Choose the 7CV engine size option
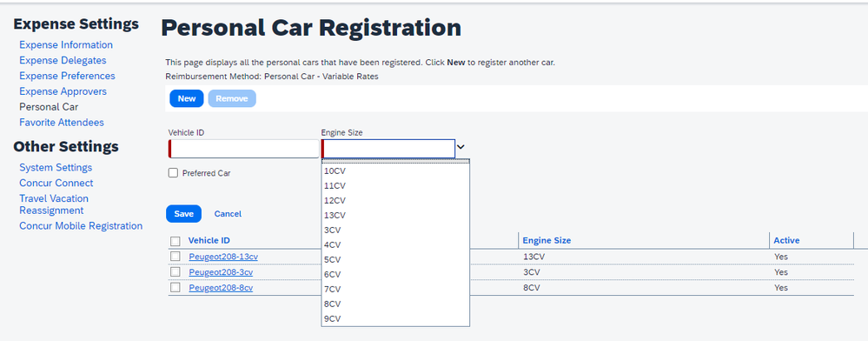Viewport: 868px width, 341px height. click(395, 289)
